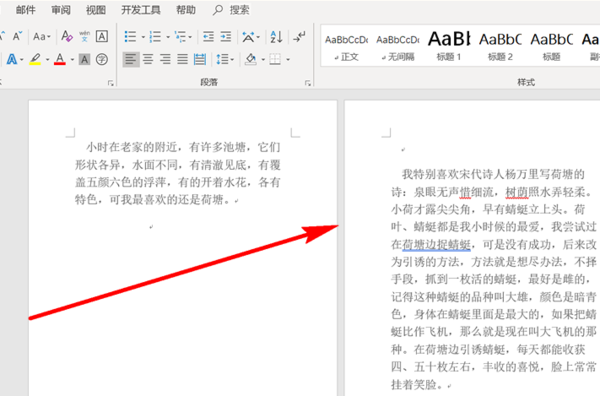The height and width of the screenshot is (396, 600).
Task: Open the Text Effects dropdown arrow
Action: [x=21, y=60]
